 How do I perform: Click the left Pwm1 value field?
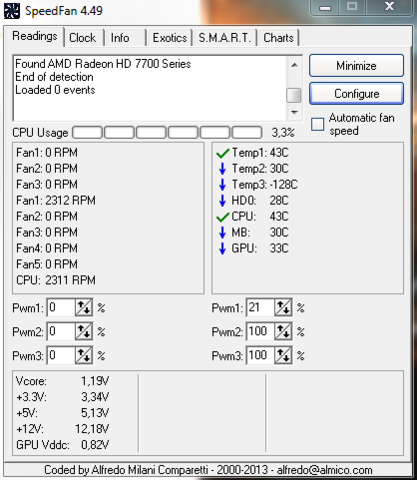point(61,307)
